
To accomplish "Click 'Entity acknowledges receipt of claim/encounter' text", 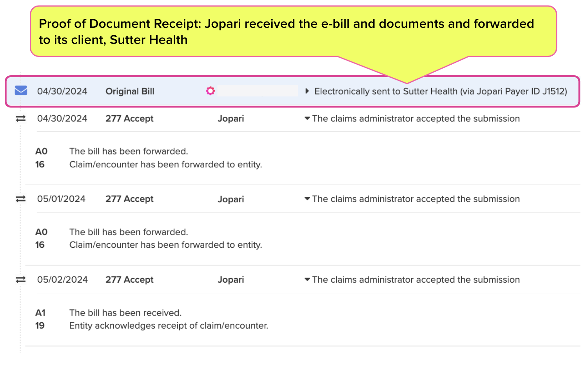I will point(169,326).
